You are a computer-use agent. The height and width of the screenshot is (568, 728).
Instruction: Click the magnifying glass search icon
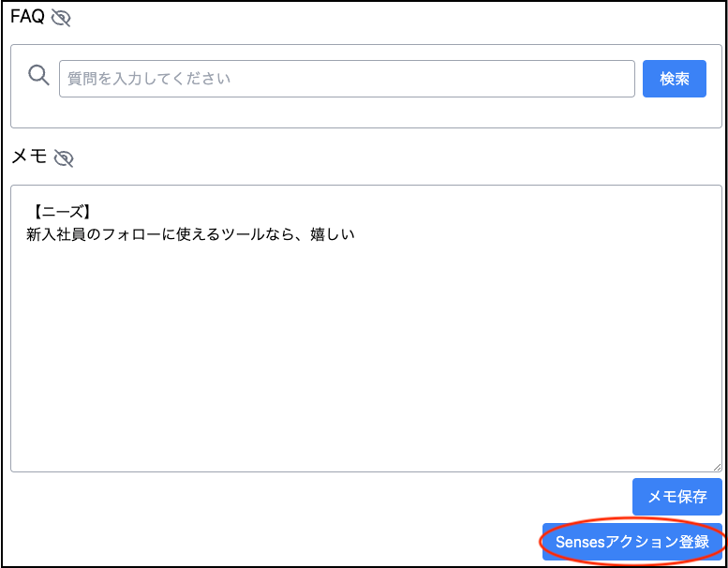point(38,75)
